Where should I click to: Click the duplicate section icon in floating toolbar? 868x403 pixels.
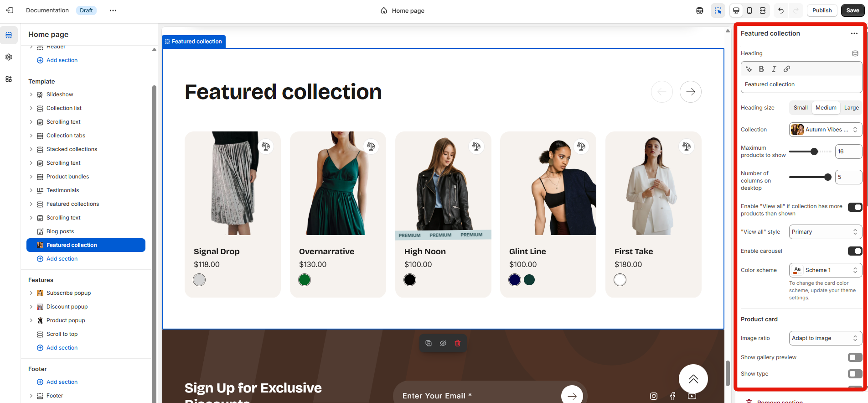click(x=429, y=343)
